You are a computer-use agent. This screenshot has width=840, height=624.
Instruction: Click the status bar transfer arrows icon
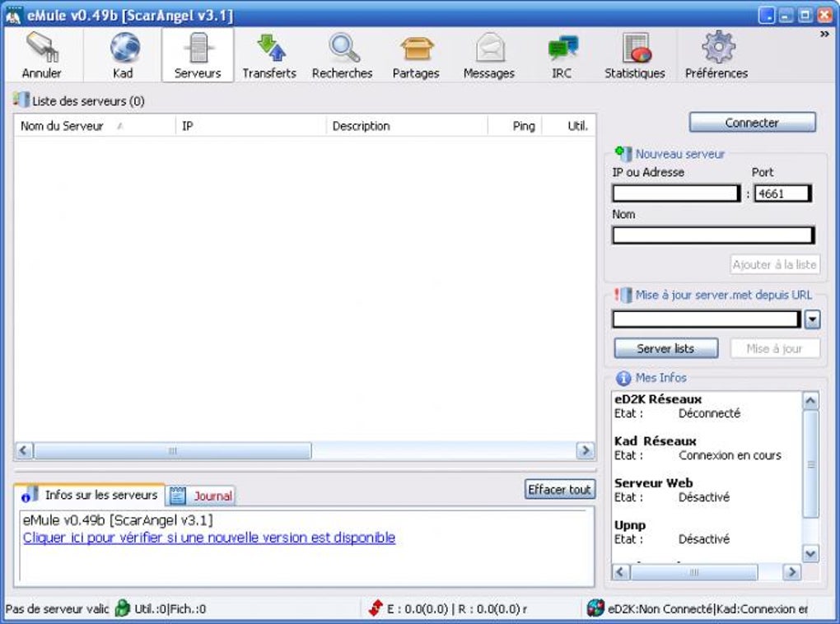(376, 608)
